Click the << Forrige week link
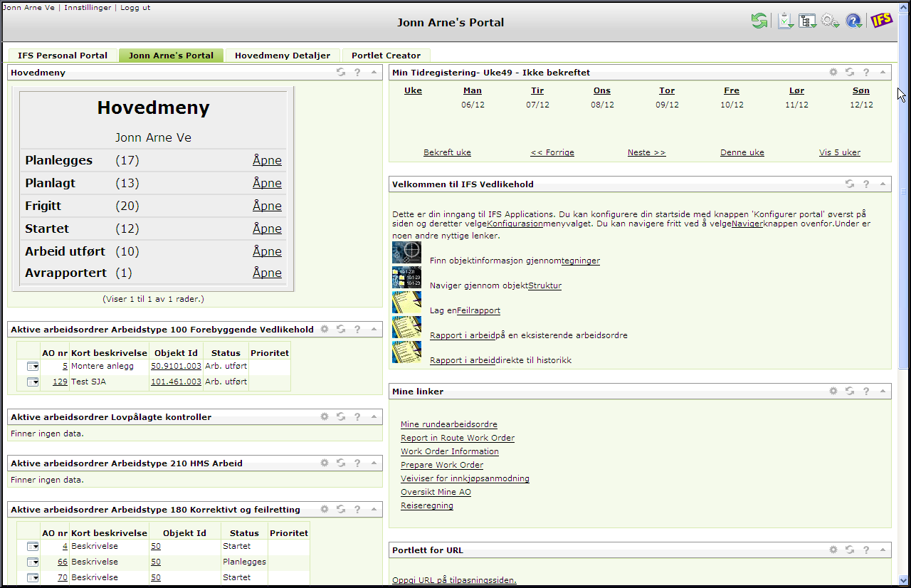Viewport: 911px width, 588px height. coord(552,152)
